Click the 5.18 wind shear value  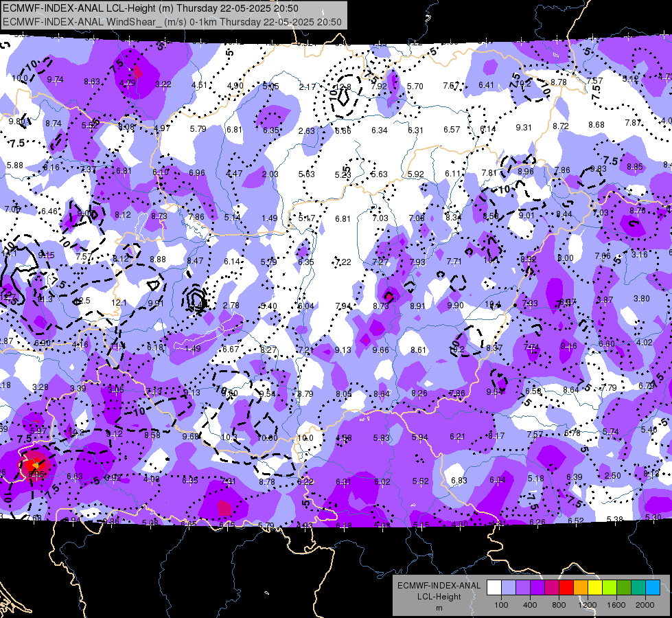pyautogui.click(x=535, y=478)
